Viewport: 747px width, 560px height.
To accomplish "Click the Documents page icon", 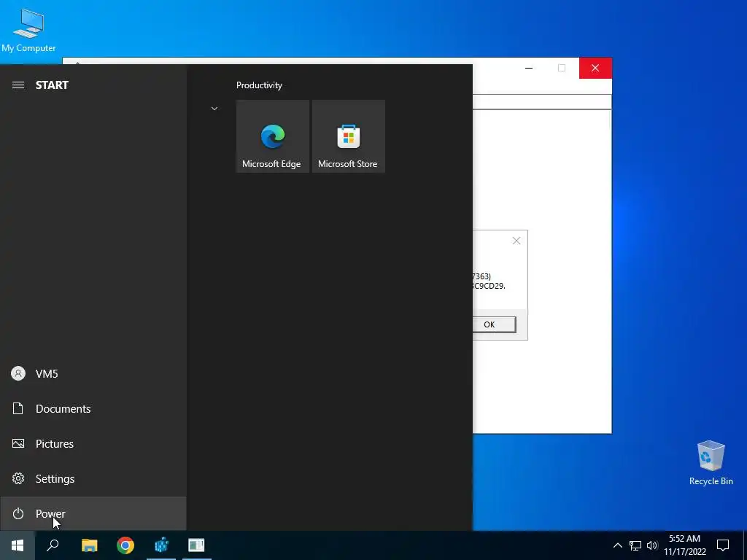I will (x=18, y=408).
